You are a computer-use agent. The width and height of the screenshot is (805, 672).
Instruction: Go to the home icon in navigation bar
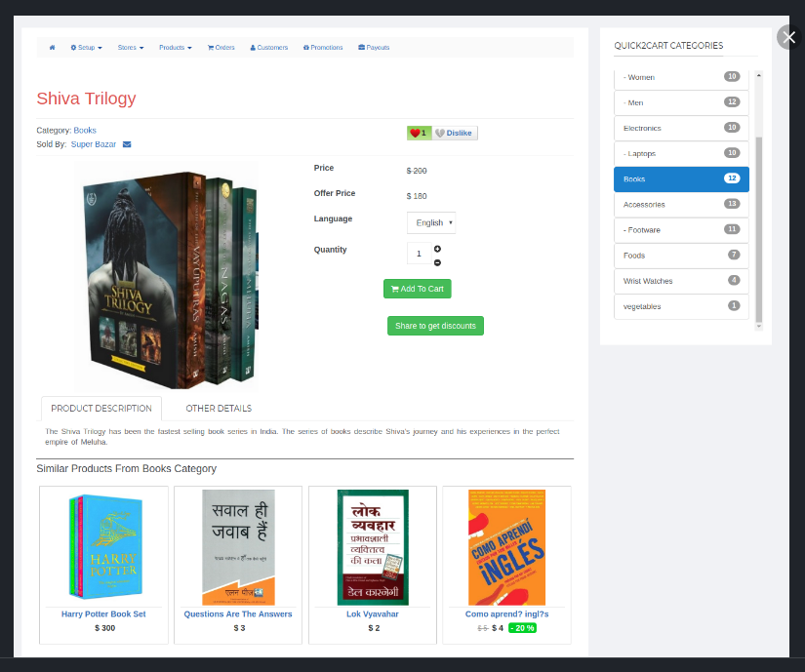pyautogui.click(x=52, y=48)
